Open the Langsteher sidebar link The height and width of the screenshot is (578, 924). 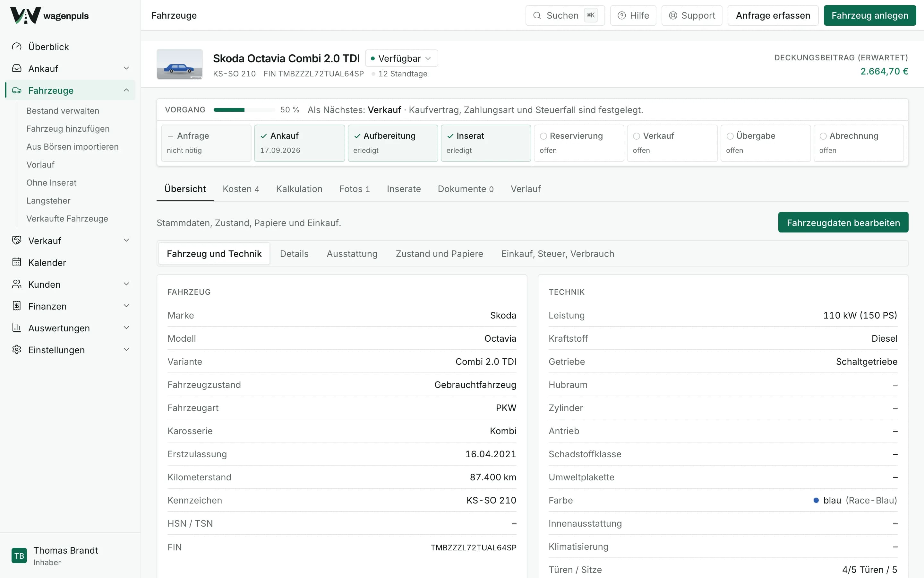coord(48,201)
